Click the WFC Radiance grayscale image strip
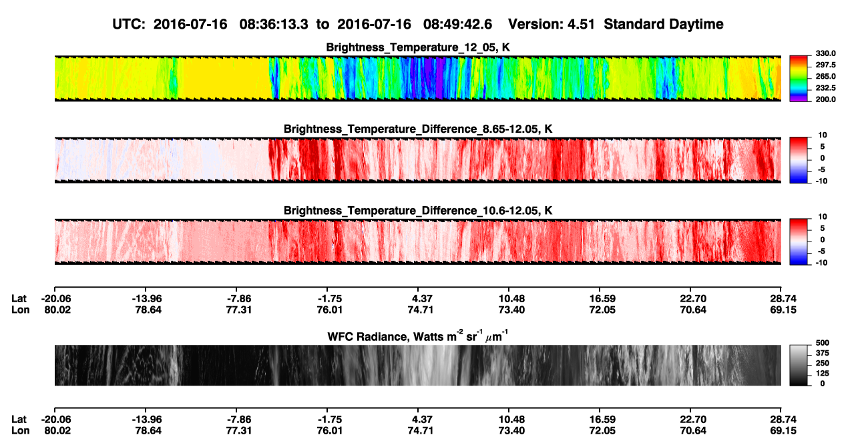 pos(417,366)
